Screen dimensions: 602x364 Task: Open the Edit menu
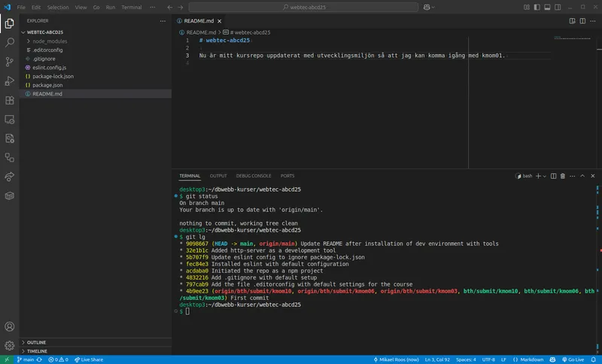click(36, 7)
